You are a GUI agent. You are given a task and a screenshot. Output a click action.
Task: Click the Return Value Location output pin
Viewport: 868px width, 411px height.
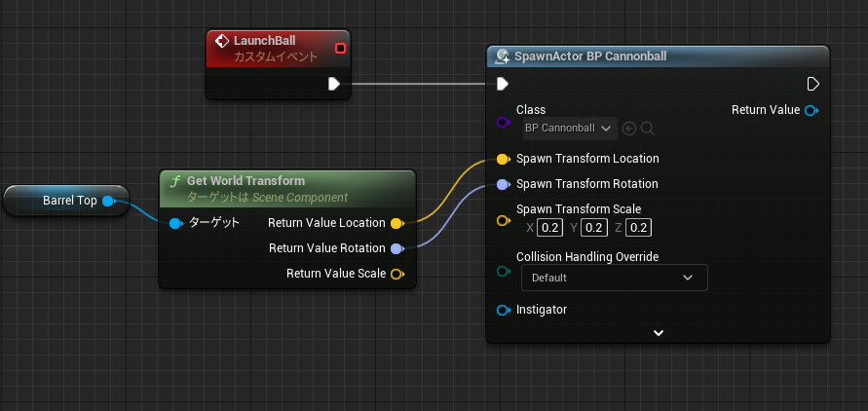coord(396,223)
